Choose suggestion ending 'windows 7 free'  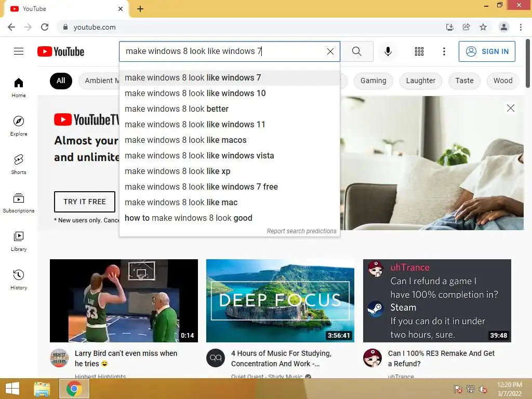click(229, 187)
